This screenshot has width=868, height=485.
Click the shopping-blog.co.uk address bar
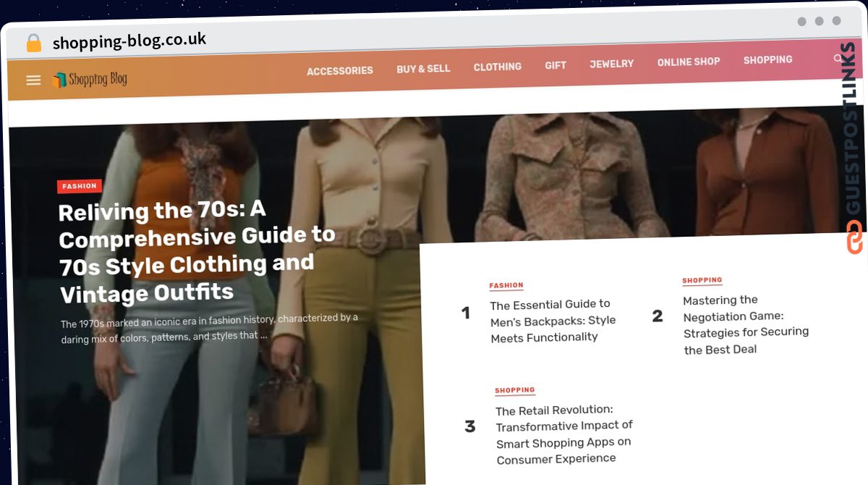tap(130, 41)
